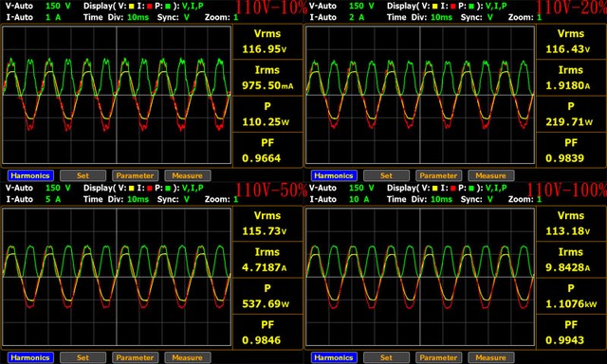This screenshot has width=607, height=364.
Task: Open Harmonics in the 110V-100% panel
Action: [x=334, y=357]
